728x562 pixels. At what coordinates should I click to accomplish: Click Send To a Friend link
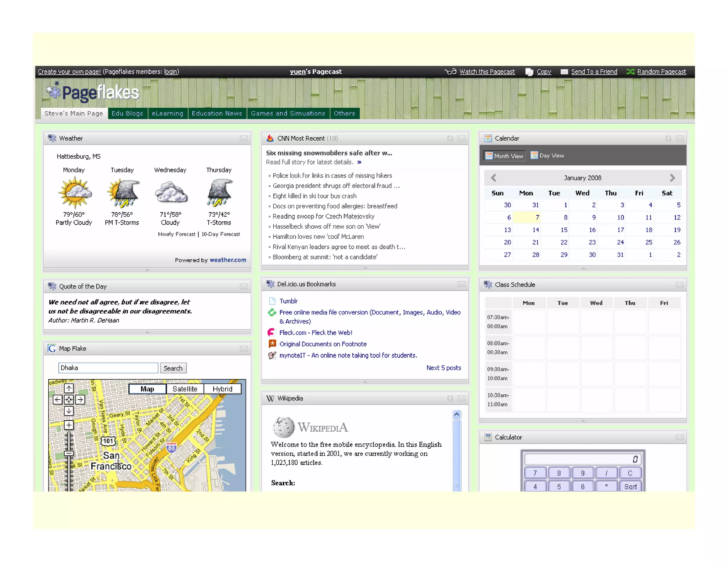594,72
